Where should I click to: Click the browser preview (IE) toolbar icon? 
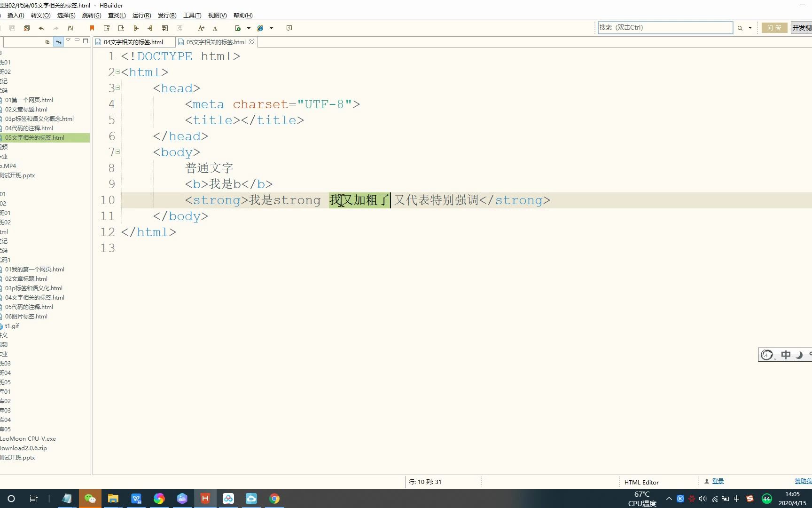pyautogui.click(x=260, y=28)
